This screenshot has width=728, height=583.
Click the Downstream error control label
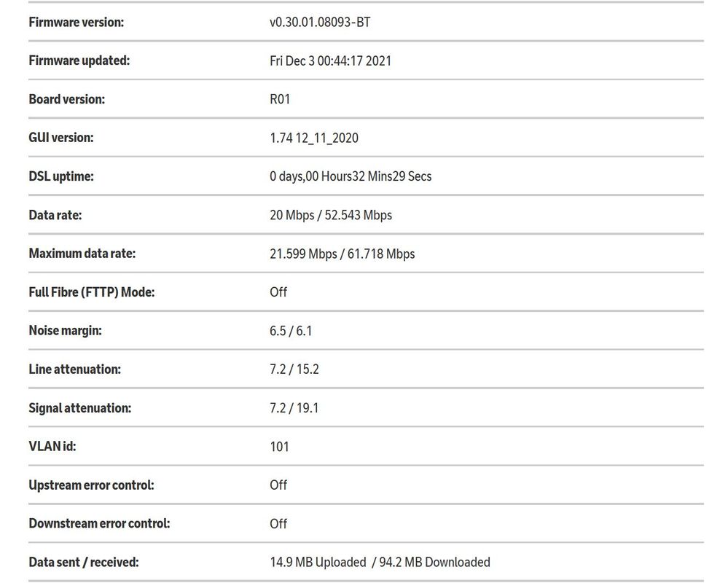tap(99, 524)
